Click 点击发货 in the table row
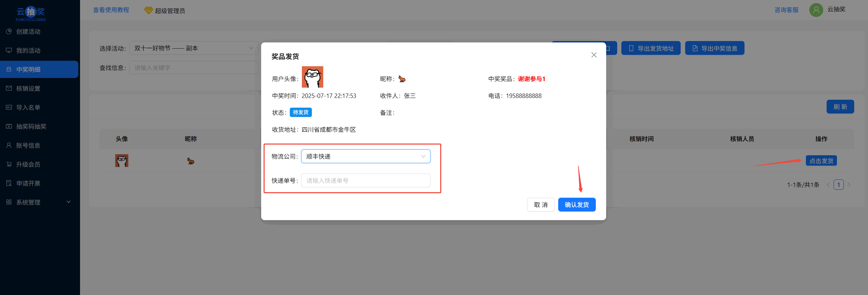This screenshot has height=295, width=868. 821,160
